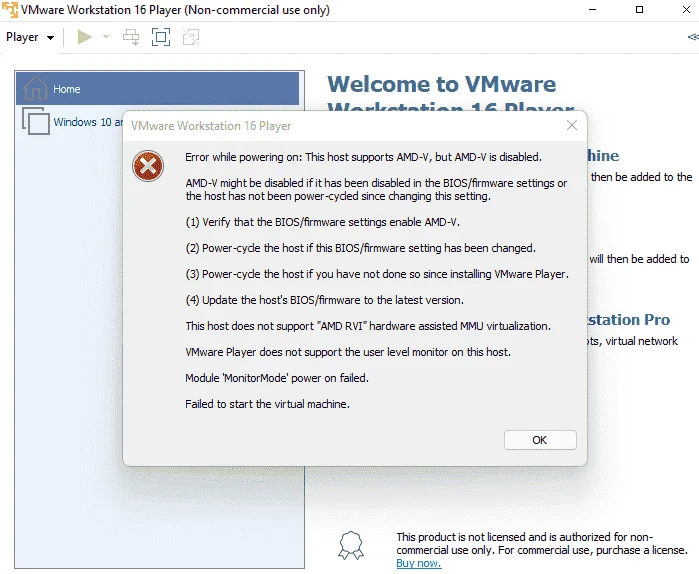
Task: Click the red error icon in dialog
Action: 148,166
